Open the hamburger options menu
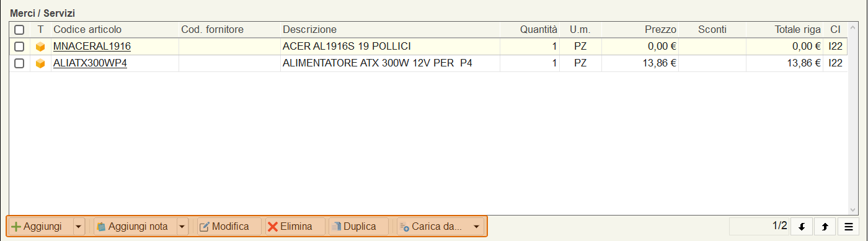Image resolution: width=868 pixels, height=241 pixels. click(849, 227)
